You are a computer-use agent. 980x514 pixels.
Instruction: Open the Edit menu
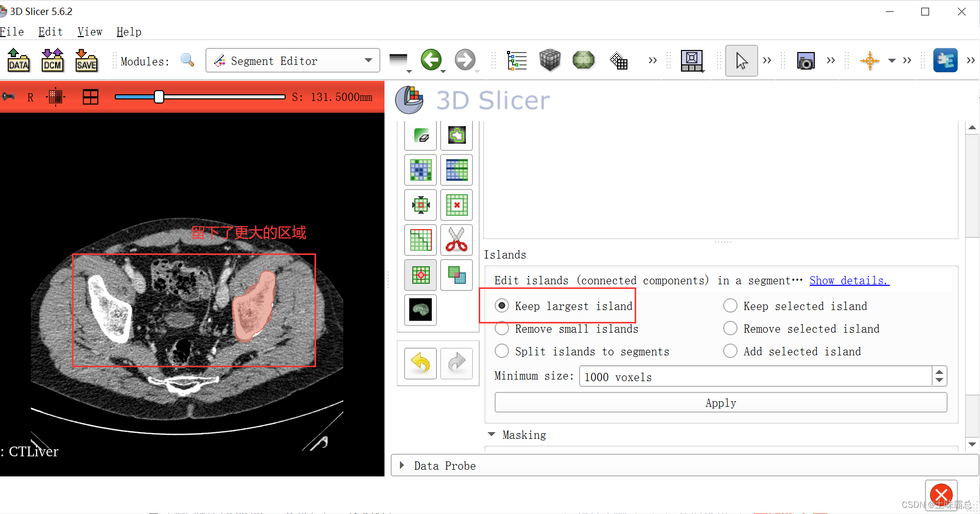point(50,31)
